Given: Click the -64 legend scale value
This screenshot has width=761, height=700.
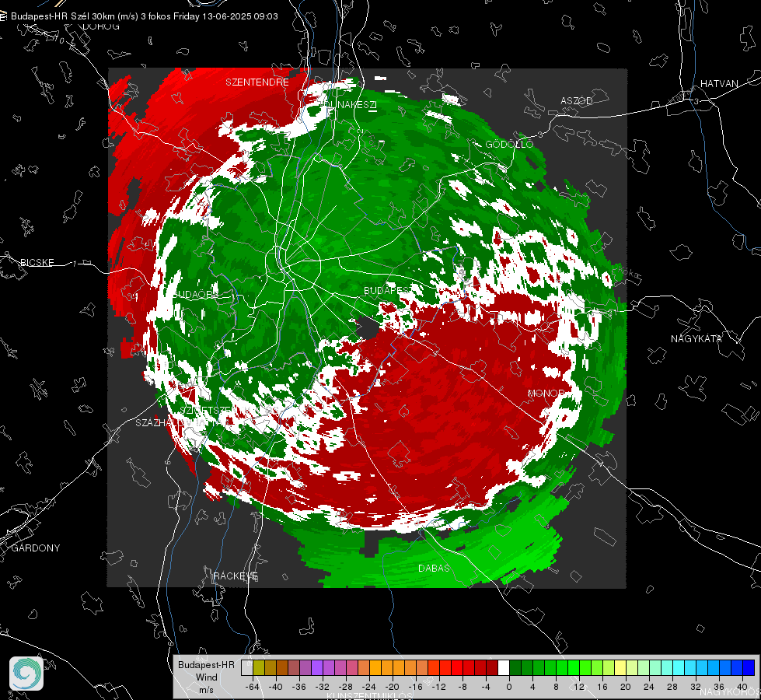Looking at the screenshot, I should point(253,687).
